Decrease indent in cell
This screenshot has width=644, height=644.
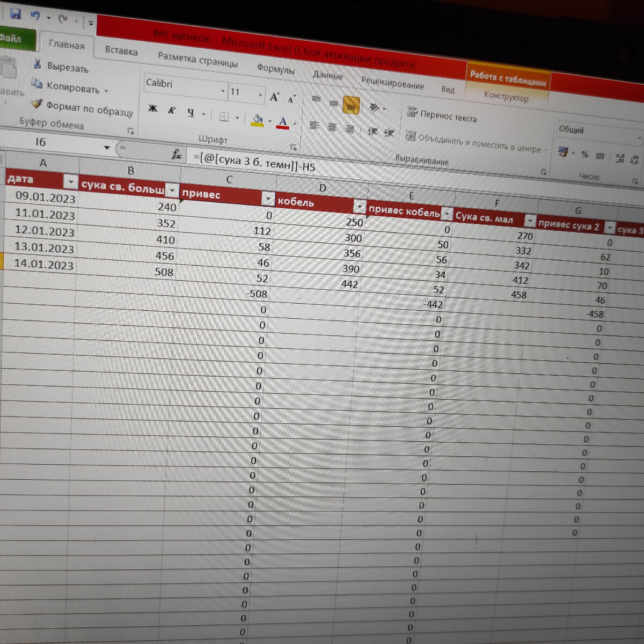pyautogui.click(x=372, y=131)
